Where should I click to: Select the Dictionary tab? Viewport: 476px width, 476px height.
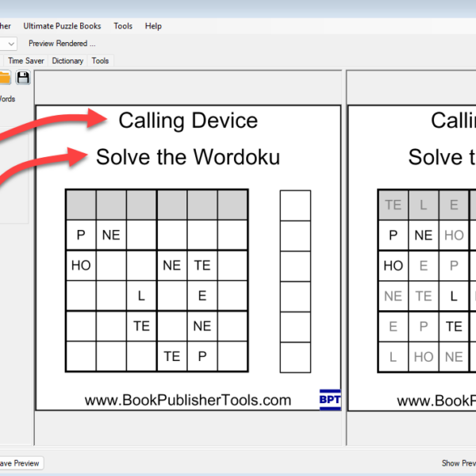[x=67, y=60]
